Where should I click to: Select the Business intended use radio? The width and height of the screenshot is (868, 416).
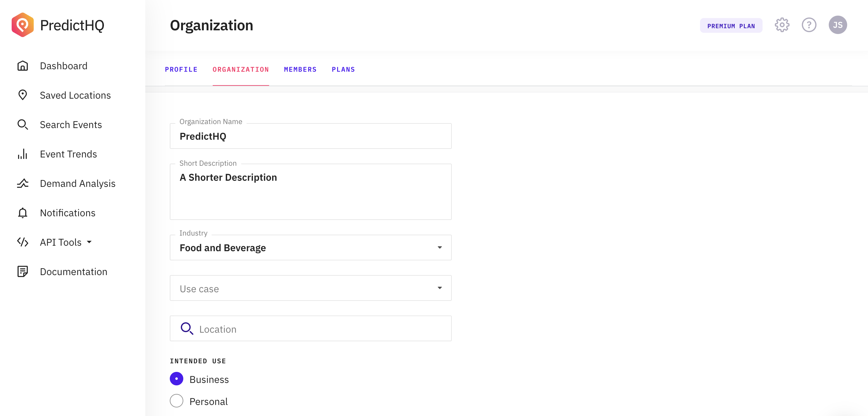(x=177, y=379)
